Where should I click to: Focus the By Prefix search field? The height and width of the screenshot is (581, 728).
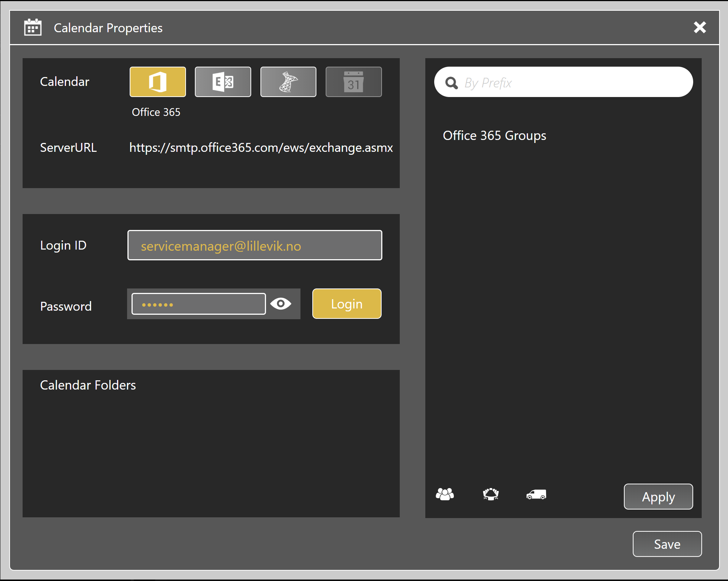click(564, 82)
